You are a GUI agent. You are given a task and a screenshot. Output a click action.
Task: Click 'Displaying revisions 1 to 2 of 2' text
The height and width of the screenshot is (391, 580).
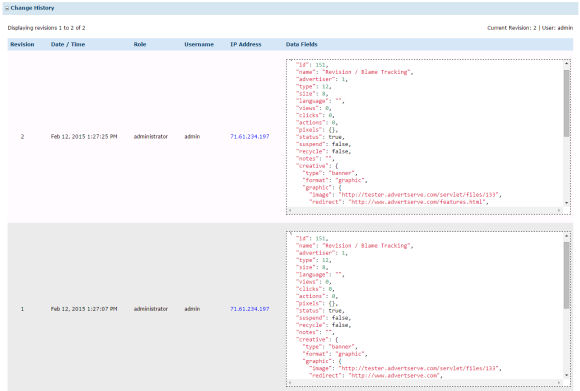[x=46, y=28]
